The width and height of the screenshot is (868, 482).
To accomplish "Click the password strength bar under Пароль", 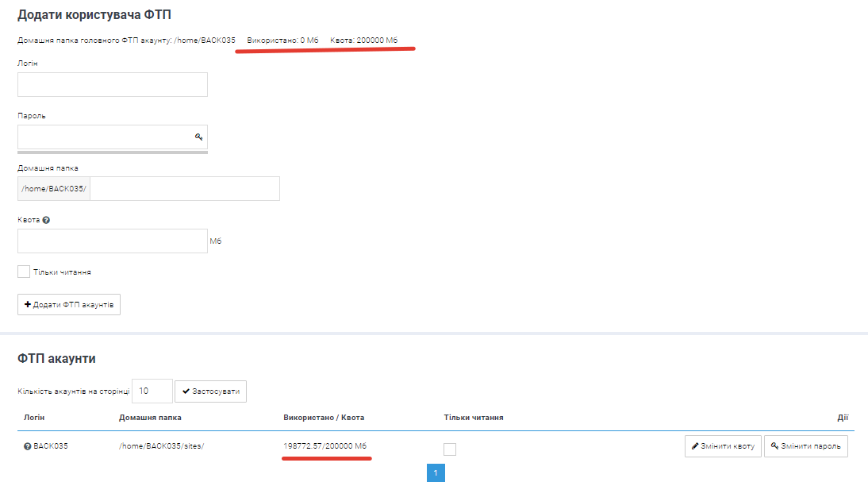I will [112, 152].
